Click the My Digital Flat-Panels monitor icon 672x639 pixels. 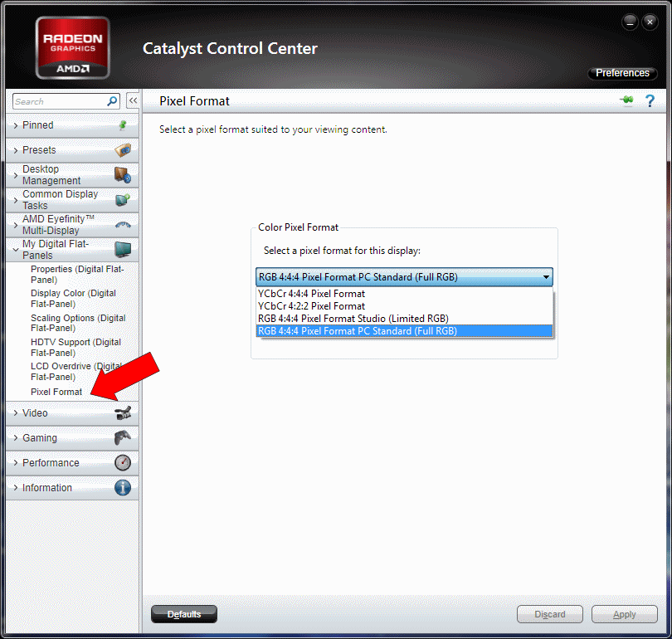click(123, 250)
